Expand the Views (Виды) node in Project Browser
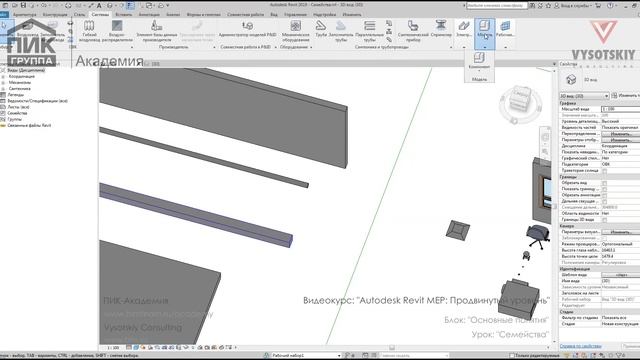The width and height of the screenshot is (640, 360). click(x=3, y=70)
